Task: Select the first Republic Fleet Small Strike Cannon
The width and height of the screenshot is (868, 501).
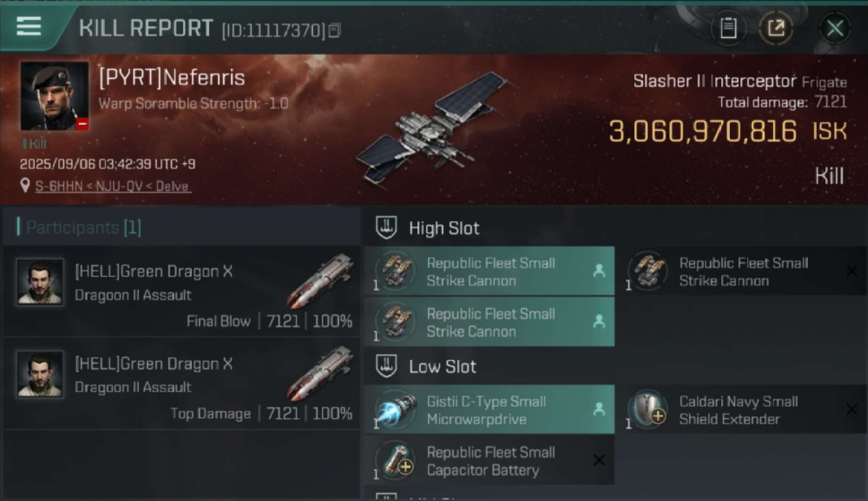Action: (489, 271)
